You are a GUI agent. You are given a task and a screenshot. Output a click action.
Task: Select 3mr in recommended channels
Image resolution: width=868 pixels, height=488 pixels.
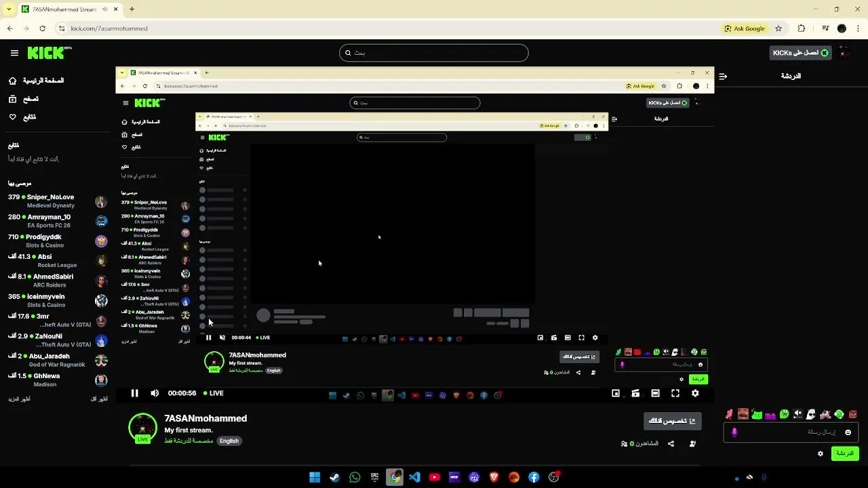[58, 321]
